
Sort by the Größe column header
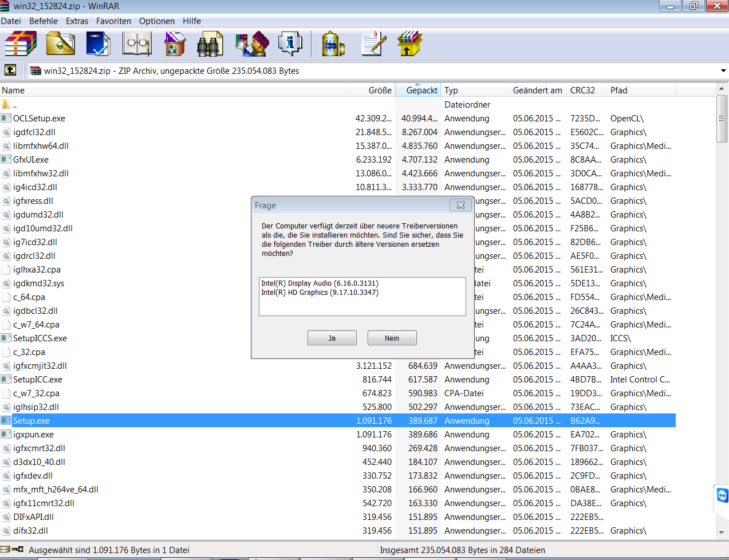coord(372,90)
